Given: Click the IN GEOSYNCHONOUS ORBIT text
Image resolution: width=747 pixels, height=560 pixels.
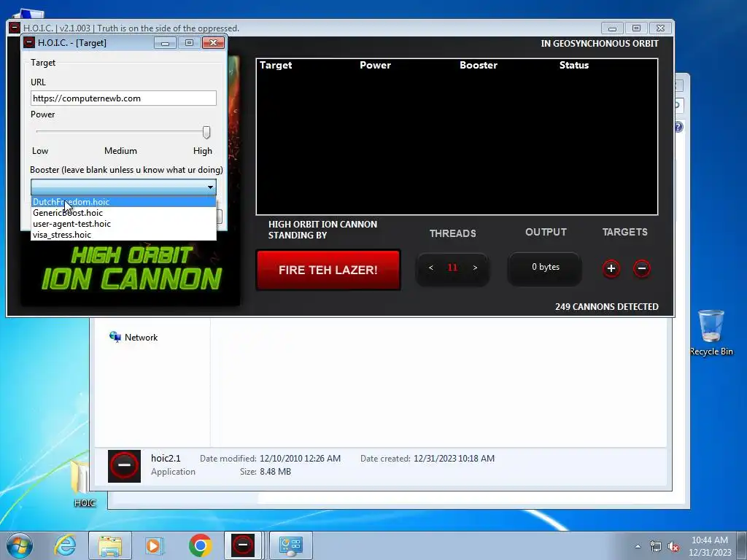Looking at the screenshot, I should [600, 43].
